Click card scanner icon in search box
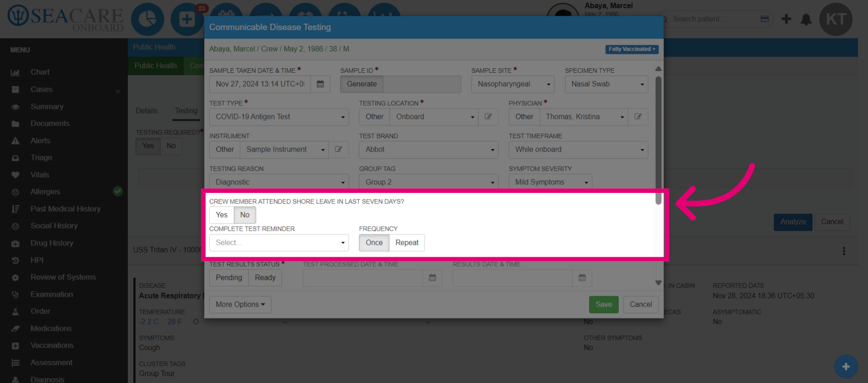The height and width of the screenshot is (383, 868). (x=764, y=19)
